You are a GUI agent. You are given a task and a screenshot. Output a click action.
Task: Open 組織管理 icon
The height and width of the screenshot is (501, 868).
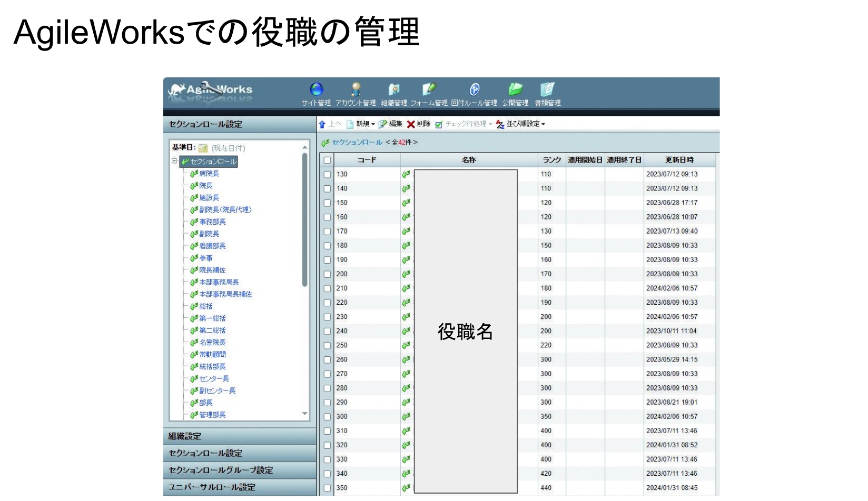(394, 89)
